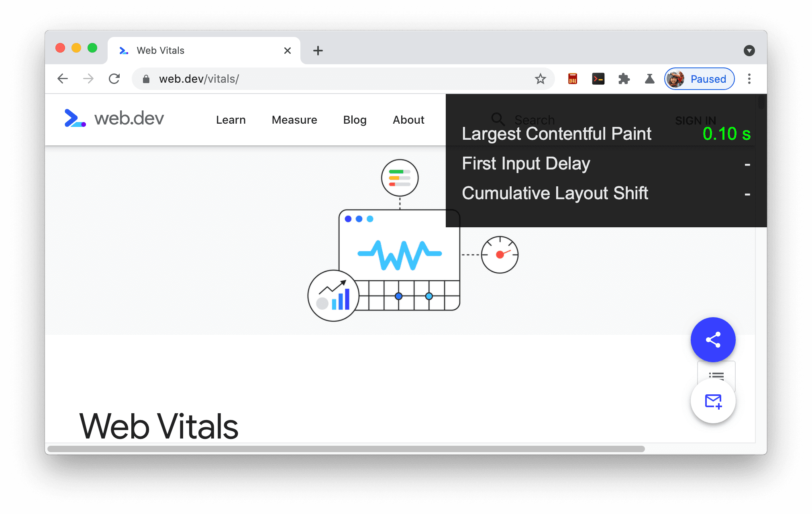Select the Measure tab in navigation
The width and height of the screenshot is (812, 514).
pos(295,120)
